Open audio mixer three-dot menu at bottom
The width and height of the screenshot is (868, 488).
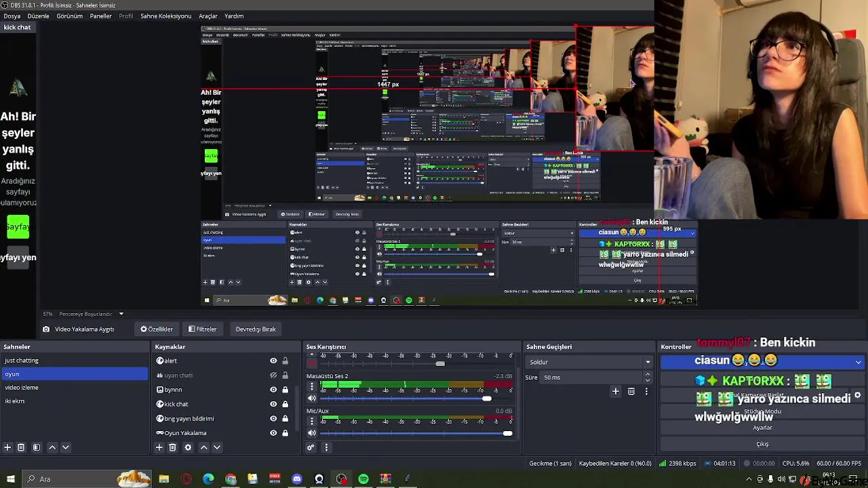pyautogui.click(x=326, y=447)
